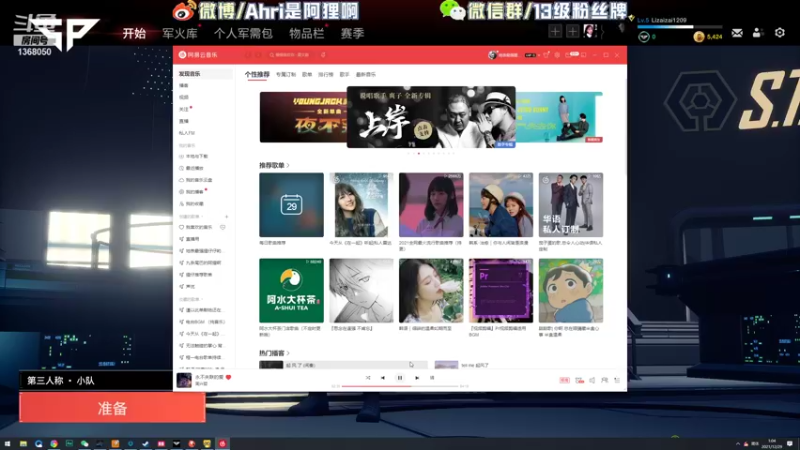
Task: Select the 歌单 tab
Action: coord(307,74)
